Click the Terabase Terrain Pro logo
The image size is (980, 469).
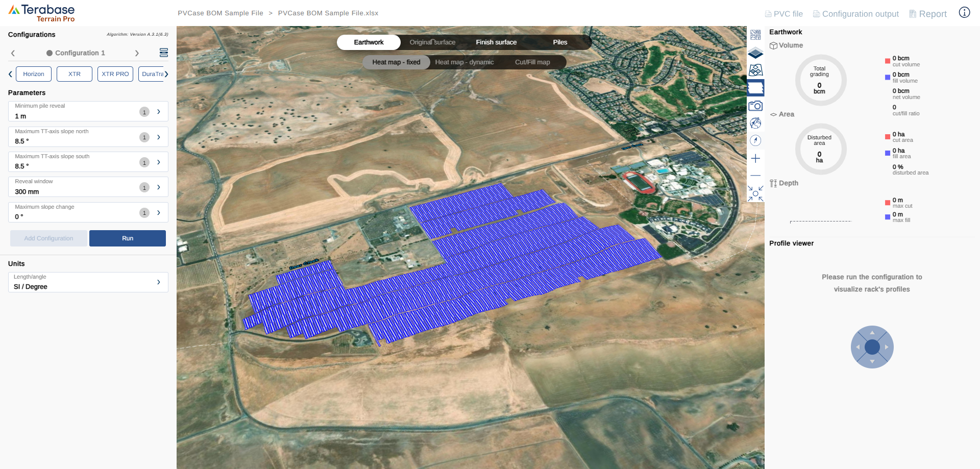pyautogui.click(x=42, y=13)
